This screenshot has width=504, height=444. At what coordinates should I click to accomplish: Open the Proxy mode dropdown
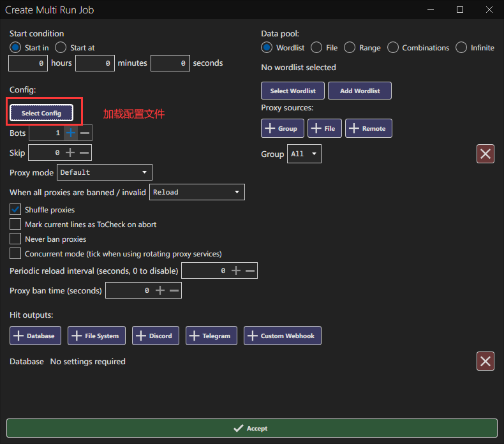point(105,172)
